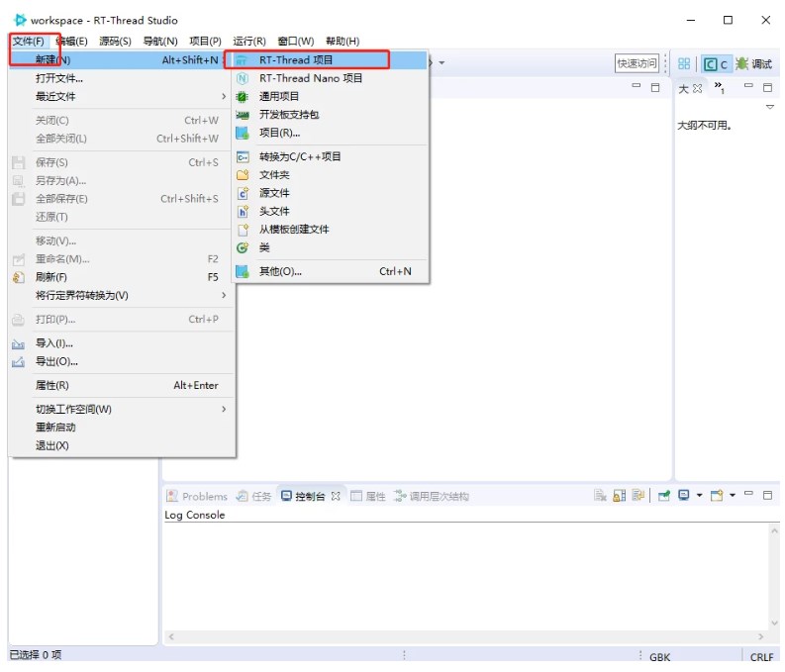Screen dimensions: 785x672
Task: Open the 文件(F) menu
Action: click(28, 41)
